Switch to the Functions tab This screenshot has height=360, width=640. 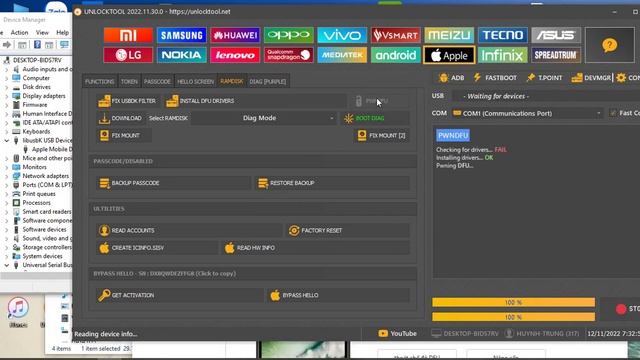pos(100,82)
